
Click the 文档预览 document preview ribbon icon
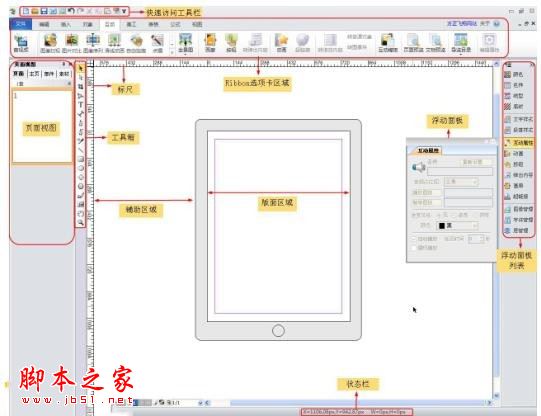[435, 43]
